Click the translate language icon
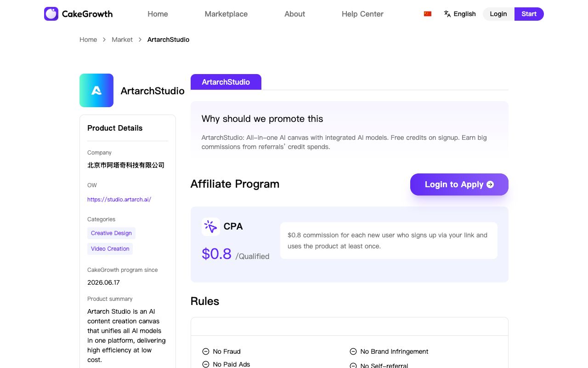Image resolution: width=588 pixels, height=368 pixels. coord(447,14)
